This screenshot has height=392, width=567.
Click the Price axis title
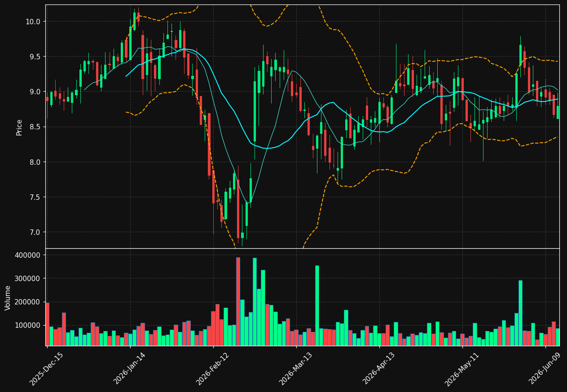(19, 127)
